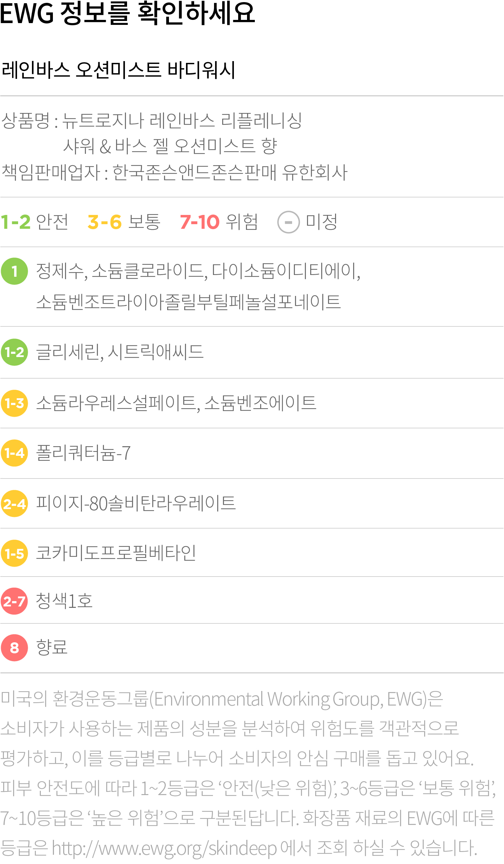504x864 pixels.
Task: Click the green 1-2 grade badge
Action: tap(15, 352)
